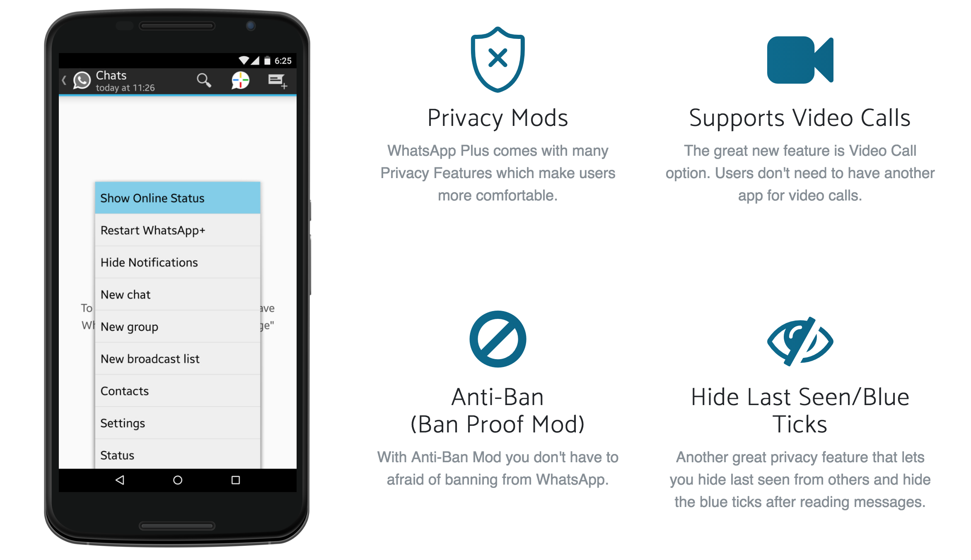Image resolution: width=971 pixels, height=560 pixels.
Task: Click the Anti-Ban prohibition circle icon
Action: click(x=498, y=339)
